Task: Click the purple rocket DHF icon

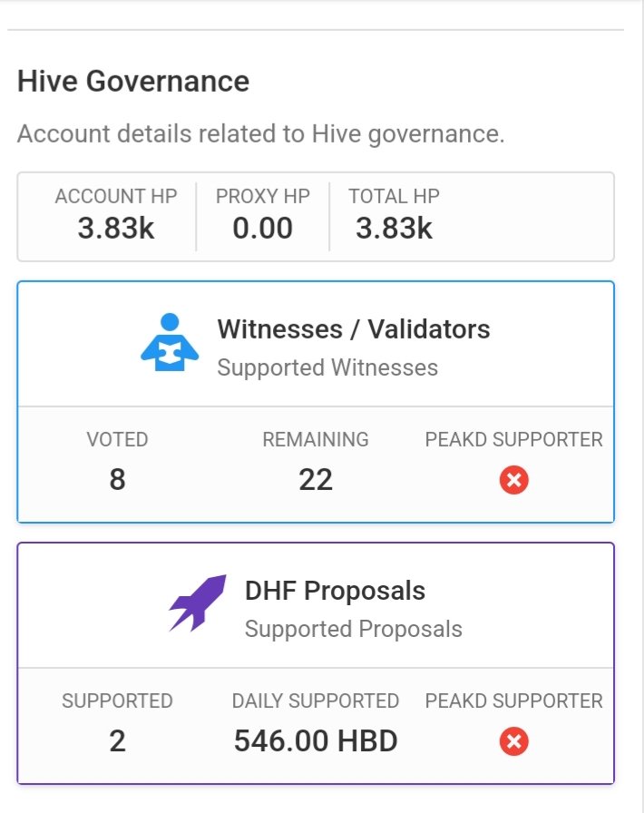Action: click(198, 603)
